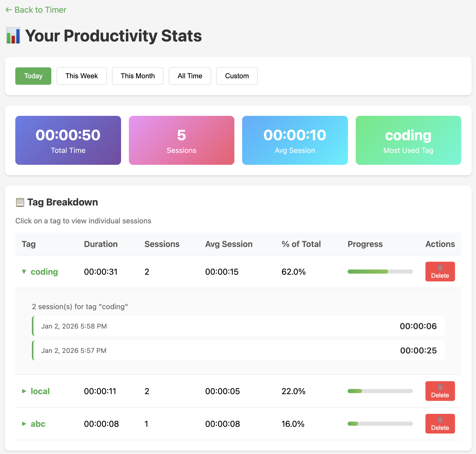Click the clipboard icon next to Tag Breakdown

pyautogui.click(x=20, y=202)
